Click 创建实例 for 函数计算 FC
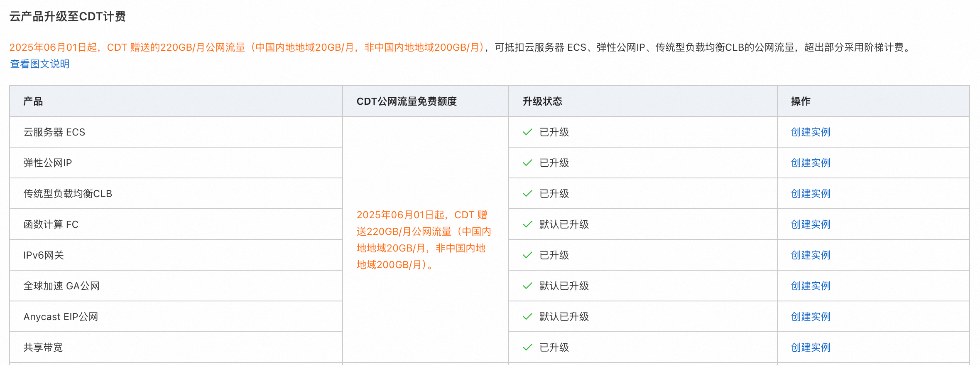The height and width of the screenshot is (365, 980). point(810,224)
